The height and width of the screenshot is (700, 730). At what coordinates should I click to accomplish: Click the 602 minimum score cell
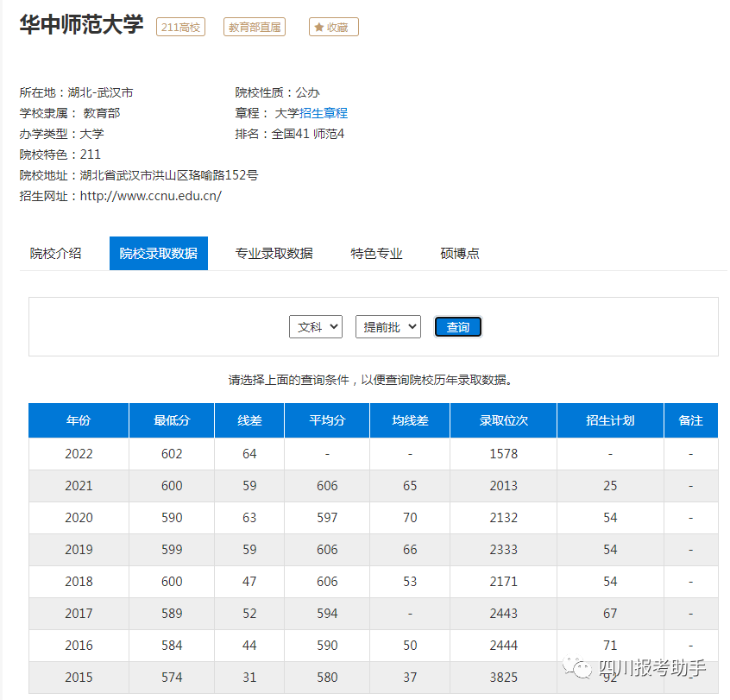(172, 454)
